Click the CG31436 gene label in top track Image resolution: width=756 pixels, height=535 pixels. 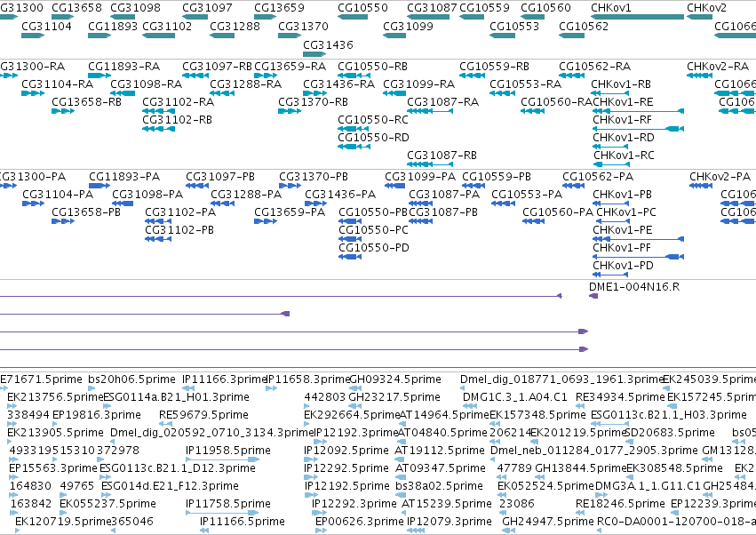click(328, 44)
